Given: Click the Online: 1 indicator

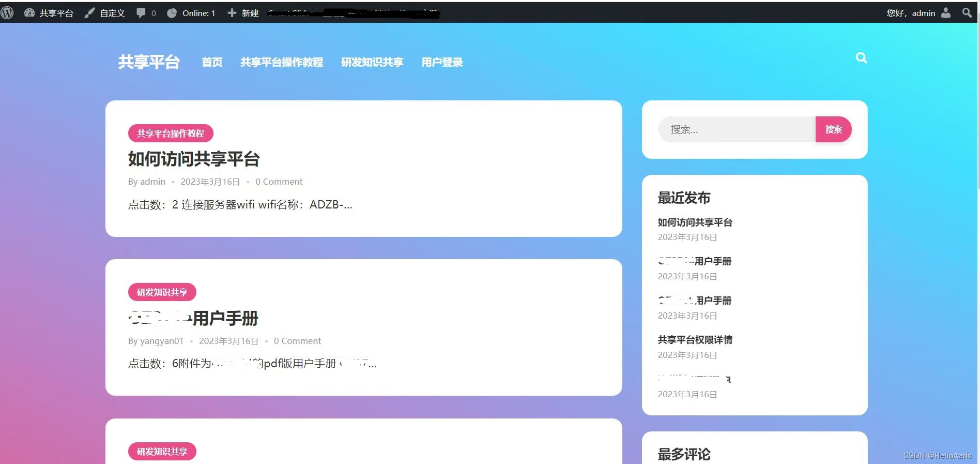Looking at the screenshot, I should point(191,13).
